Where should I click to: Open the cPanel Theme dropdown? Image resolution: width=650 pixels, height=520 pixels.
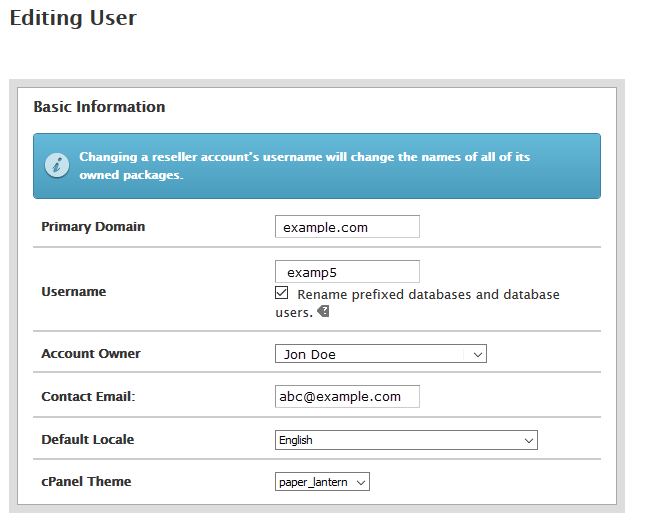[x=322, y=482]
